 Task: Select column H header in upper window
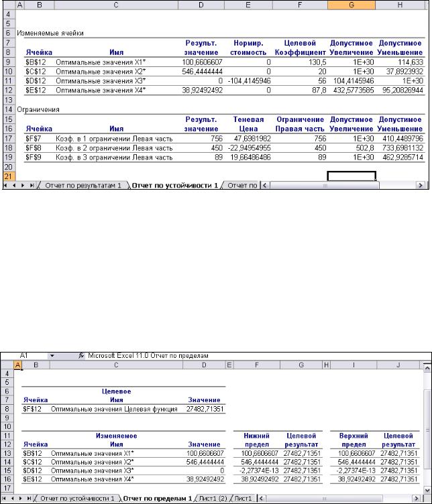tap(400, 5)
